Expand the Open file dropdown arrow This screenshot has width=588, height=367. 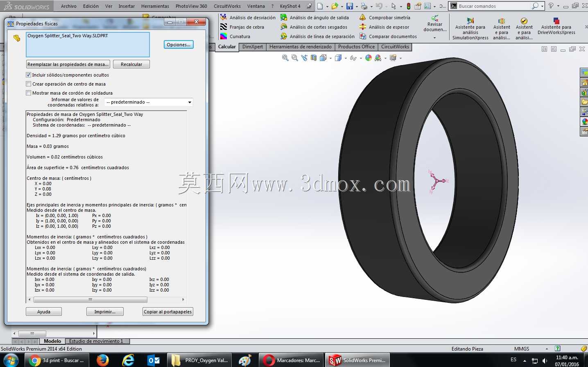tap(341, 6)
